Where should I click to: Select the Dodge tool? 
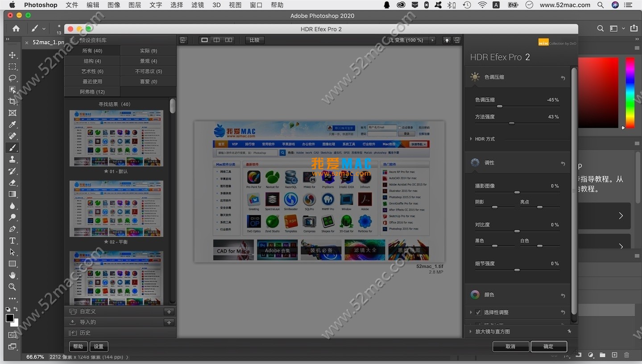(12, 218)
